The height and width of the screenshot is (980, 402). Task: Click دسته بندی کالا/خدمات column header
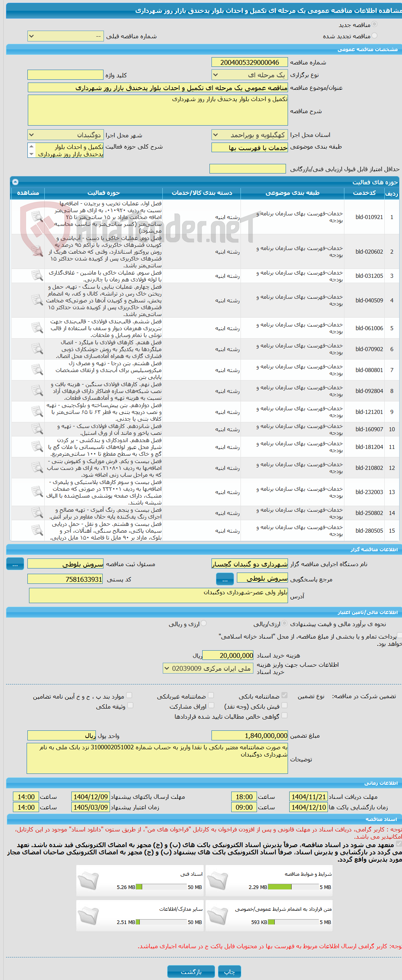coord(202,193)
